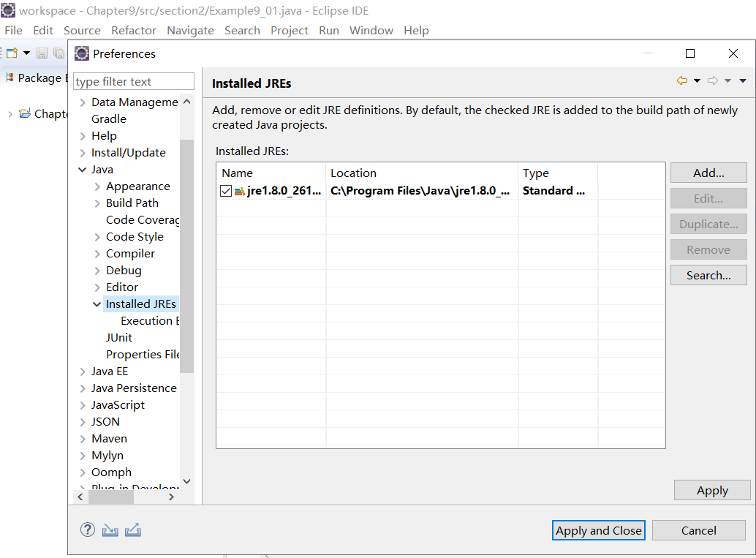756x558 pixels.
Task: Click the Duplicate... button
Action: pyautogui.click(x=708, y=224)
